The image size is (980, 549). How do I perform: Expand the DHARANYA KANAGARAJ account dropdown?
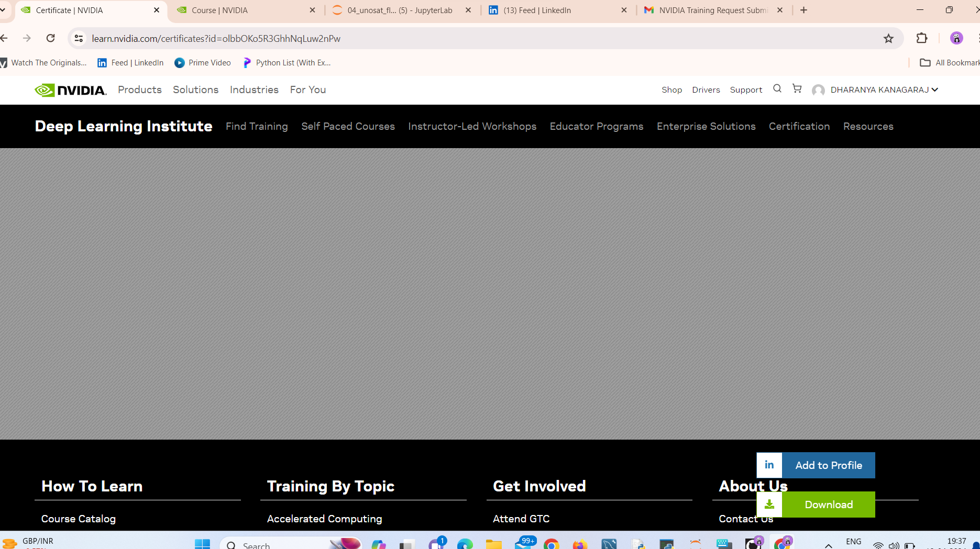coord(884,90)
